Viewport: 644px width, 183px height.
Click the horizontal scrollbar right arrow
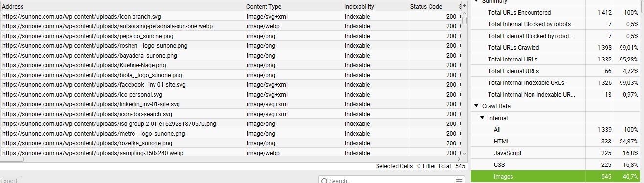(x=459, y=159)
